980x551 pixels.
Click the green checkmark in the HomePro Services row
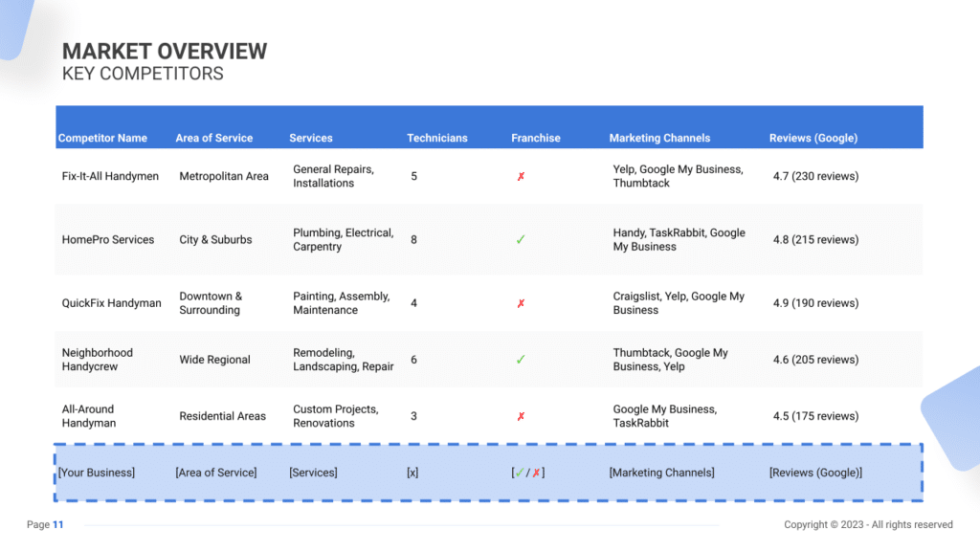click(521, 240)
